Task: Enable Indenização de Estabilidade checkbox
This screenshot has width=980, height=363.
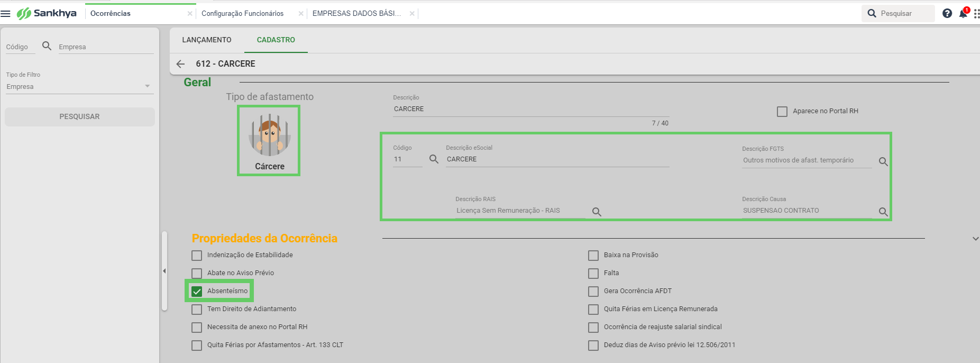Action: tap(197, 256)
